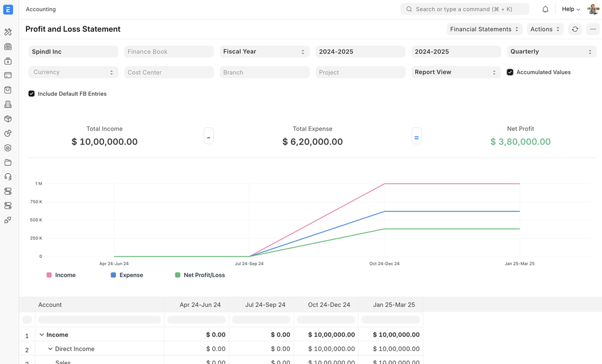The height and width of the screenshot is (364, 602).
Task: Refresh the Profit and Loss report
Action: pyautogui.click(x=575, y=29)
